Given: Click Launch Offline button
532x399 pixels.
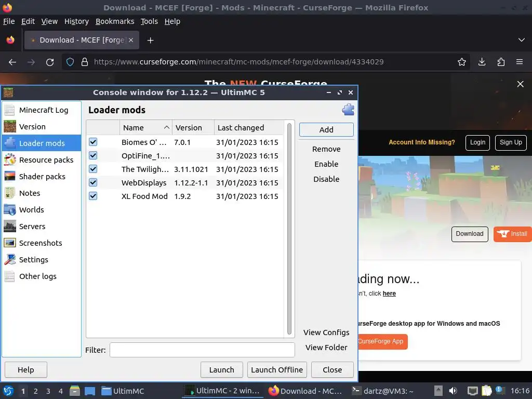Looking at the screenshot, I should coord(277,370).
